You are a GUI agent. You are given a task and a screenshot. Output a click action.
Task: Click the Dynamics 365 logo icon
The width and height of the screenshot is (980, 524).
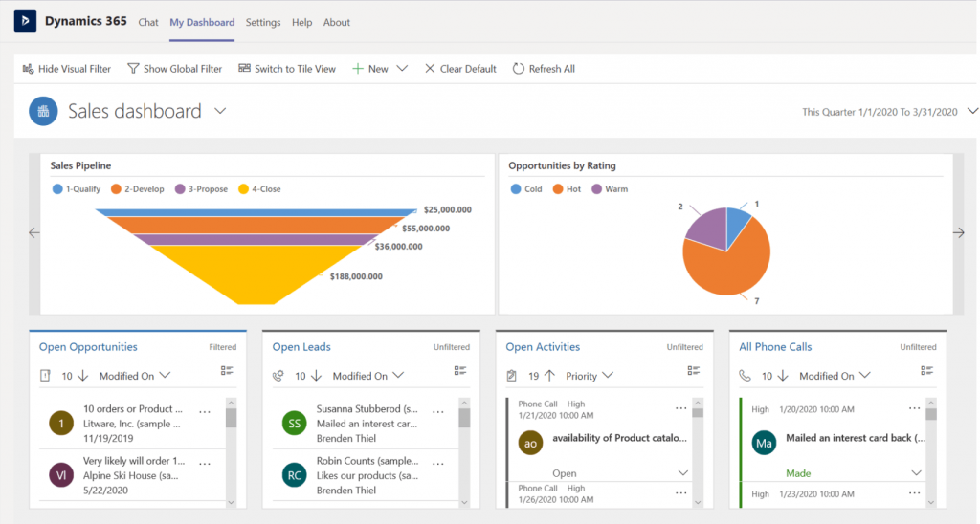(x=24, y=22)
